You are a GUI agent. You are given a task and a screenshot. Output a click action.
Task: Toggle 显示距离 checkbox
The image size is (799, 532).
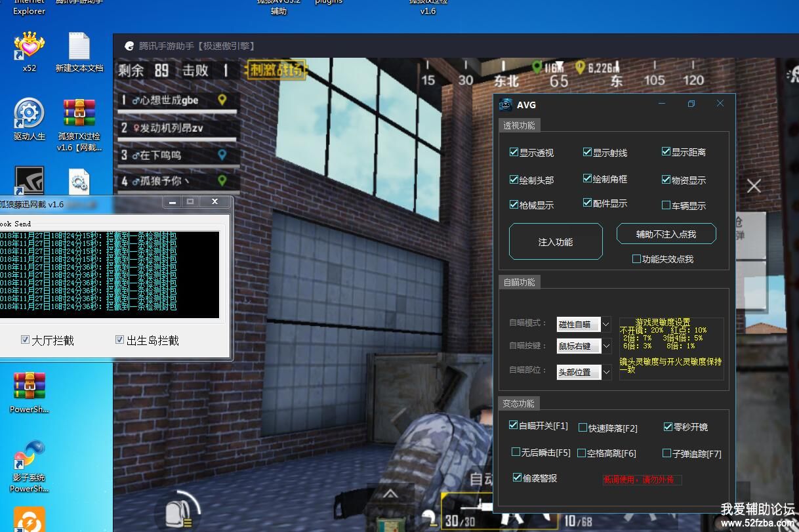click(x=666, y=152)
